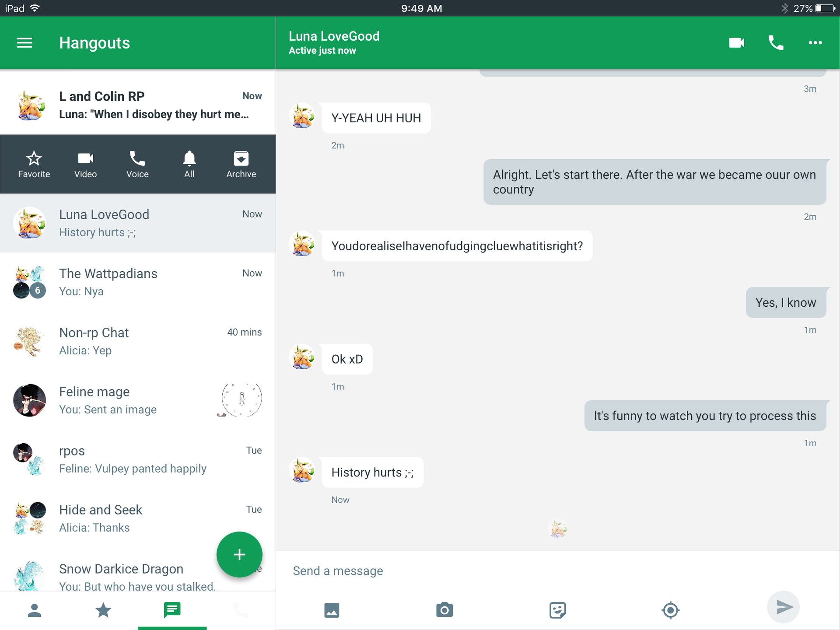The height and width of the screenshot is (630, 840).
Task: Switch to the Contacts tab
Action: click(x=35, y=610)
